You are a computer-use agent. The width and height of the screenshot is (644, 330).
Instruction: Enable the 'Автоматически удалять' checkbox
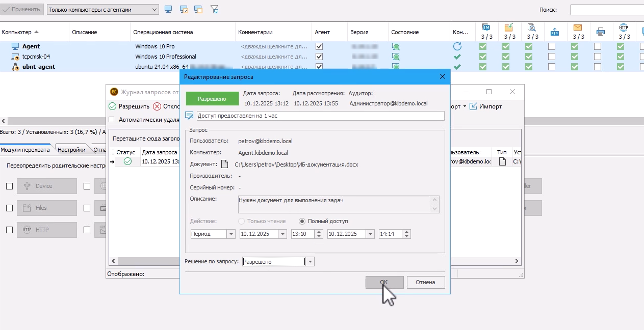[112, 120]
